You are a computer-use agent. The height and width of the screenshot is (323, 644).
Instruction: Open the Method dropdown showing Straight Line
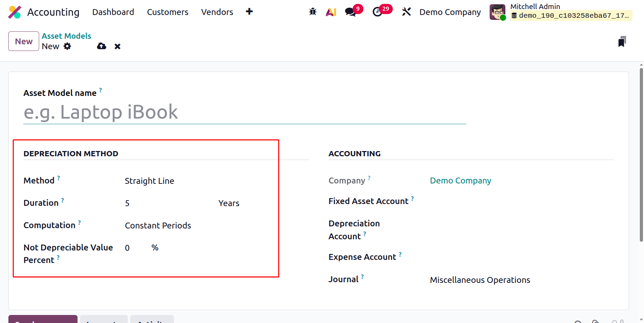pos(197,181)
